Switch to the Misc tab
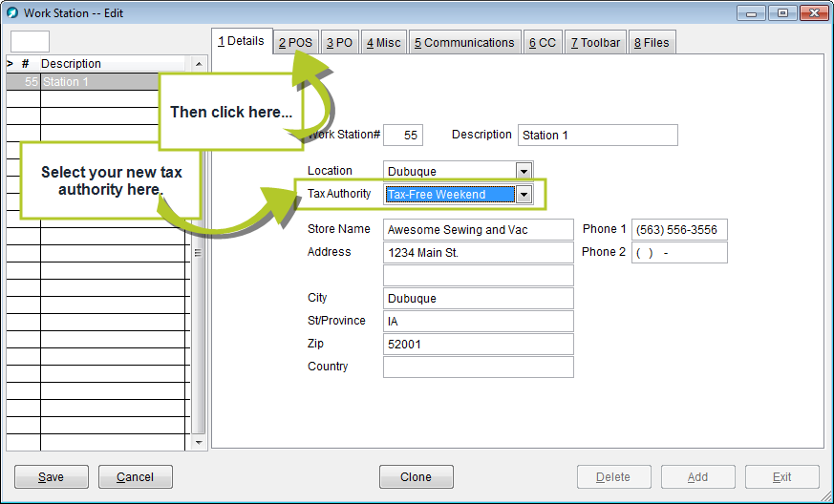834x504 pixels. click(x=383, y=43)
